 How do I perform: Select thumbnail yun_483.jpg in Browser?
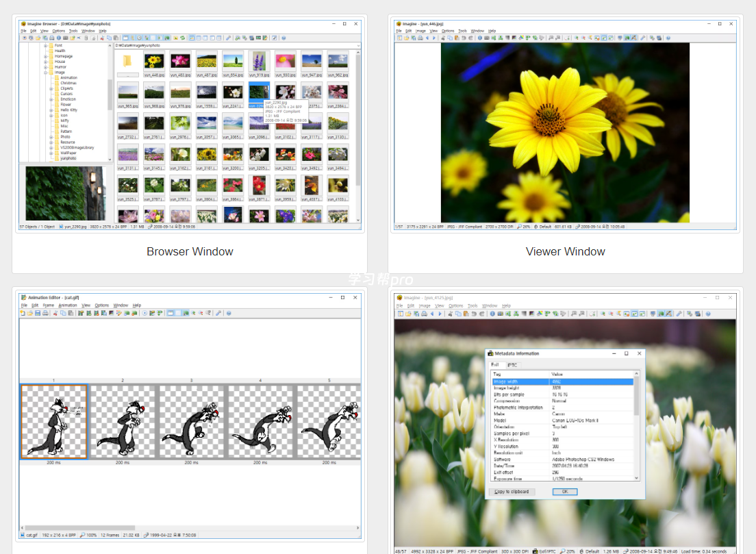tap(180, 64)
